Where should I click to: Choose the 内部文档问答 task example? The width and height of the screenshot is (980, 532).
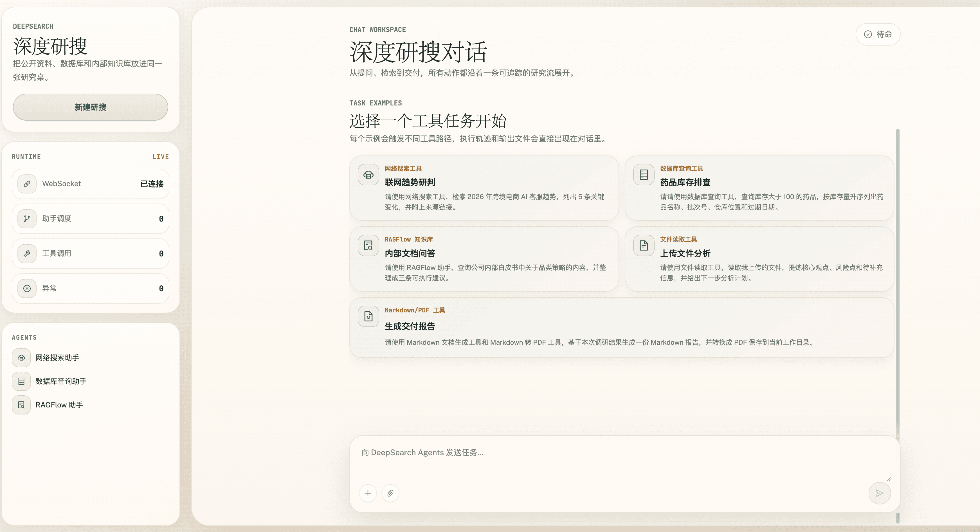[x=484, y=259]
